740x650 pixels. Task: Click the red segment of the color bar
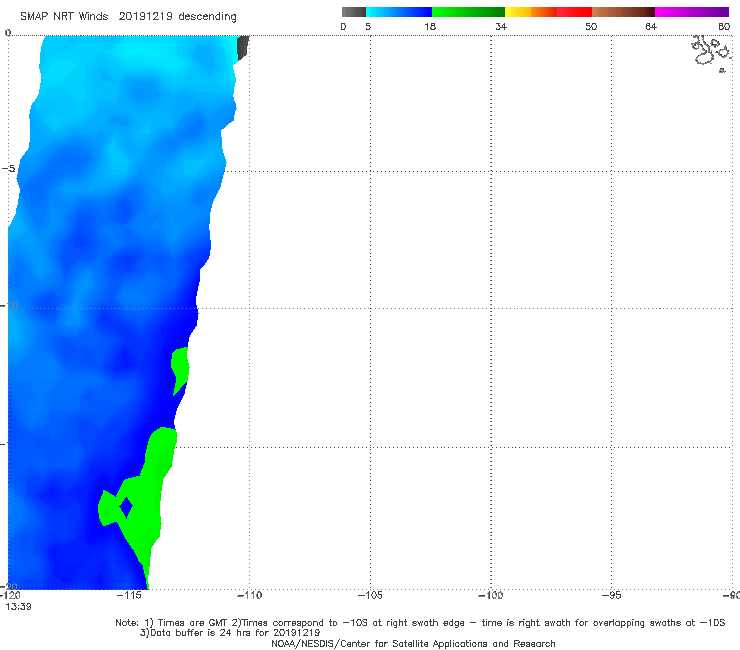click(x=574, y=12)
